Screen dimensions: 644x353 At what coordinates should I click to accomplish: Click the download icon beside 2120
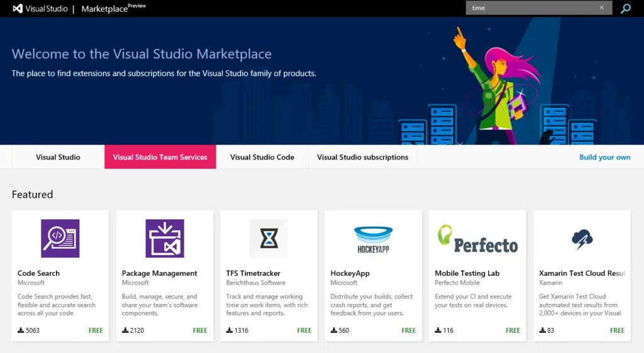click(125, 330)
